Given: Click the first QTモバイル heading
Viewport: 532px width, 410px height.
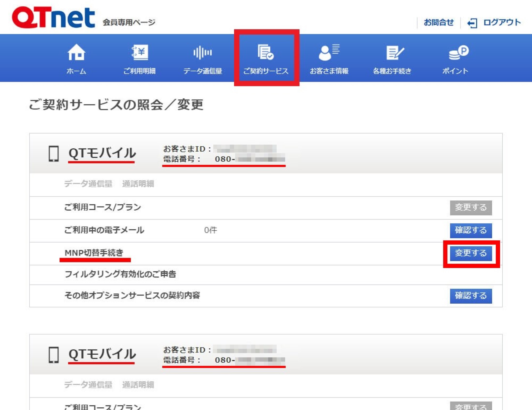Looking at the screenshot, I should 102,153.
